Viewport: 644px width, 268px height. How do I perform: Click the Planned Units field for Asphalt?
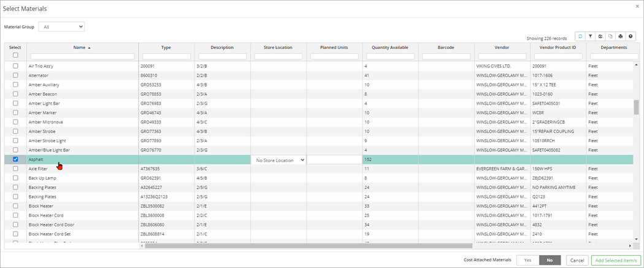(334, 160)
